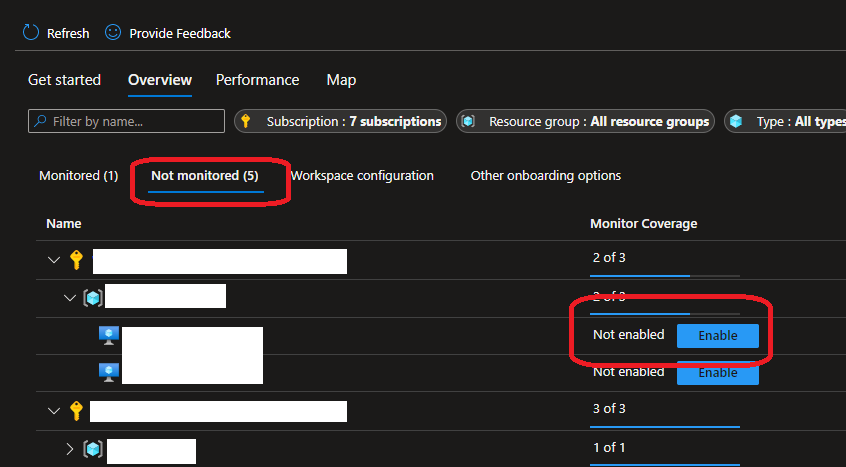Collapse the first subscription row chevron
The height and width of the screenshot is (467, 846).
click(54, 261)
